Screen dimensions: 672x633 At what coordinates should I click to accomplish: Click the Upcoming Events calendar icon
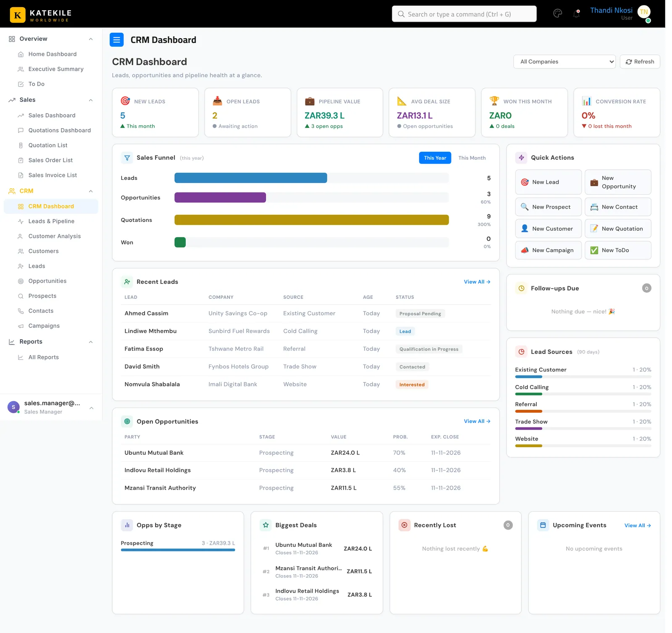(543, 525)
